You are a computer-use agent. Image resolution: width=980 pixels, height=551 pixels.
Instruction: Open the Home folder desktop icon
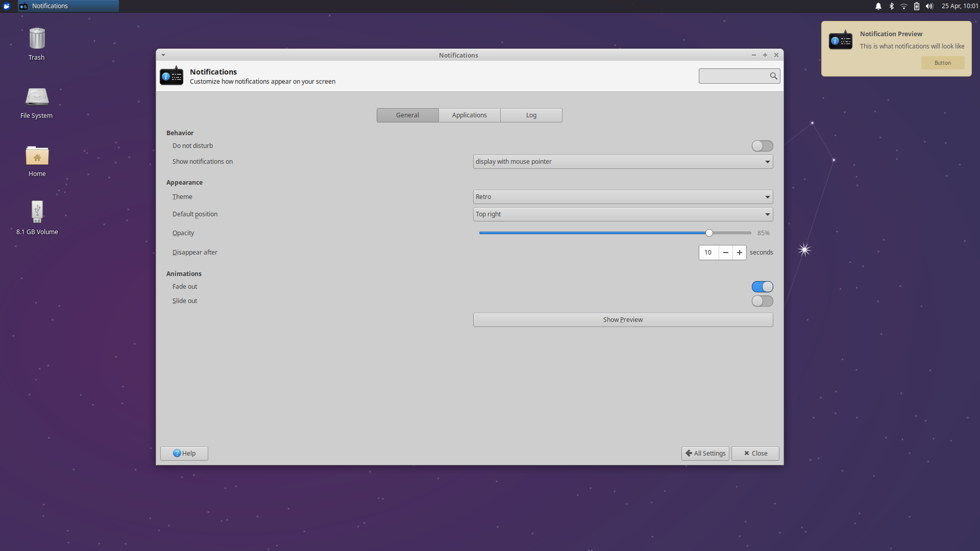click(x=37, y=156)
